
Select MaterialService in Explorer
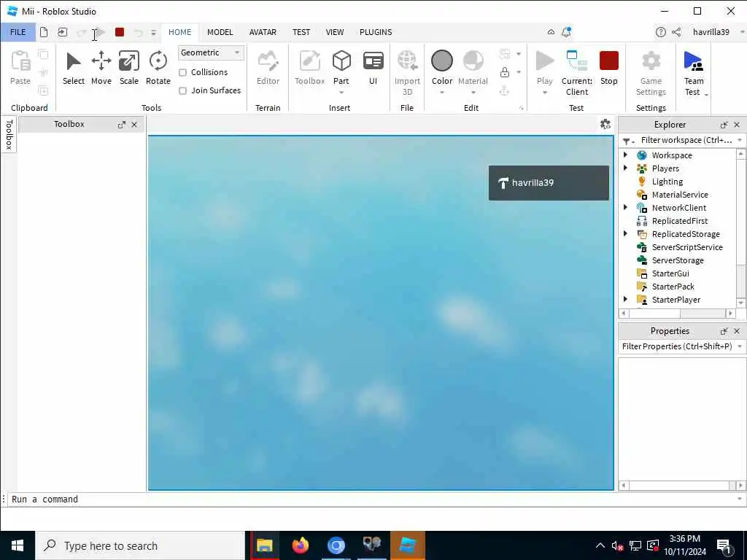679,194
